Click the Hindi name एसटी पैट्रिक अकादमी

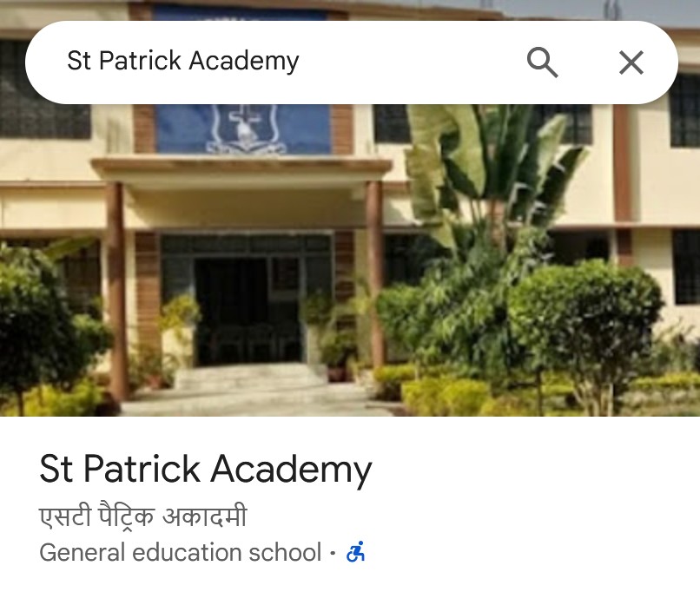pos(142,516)
